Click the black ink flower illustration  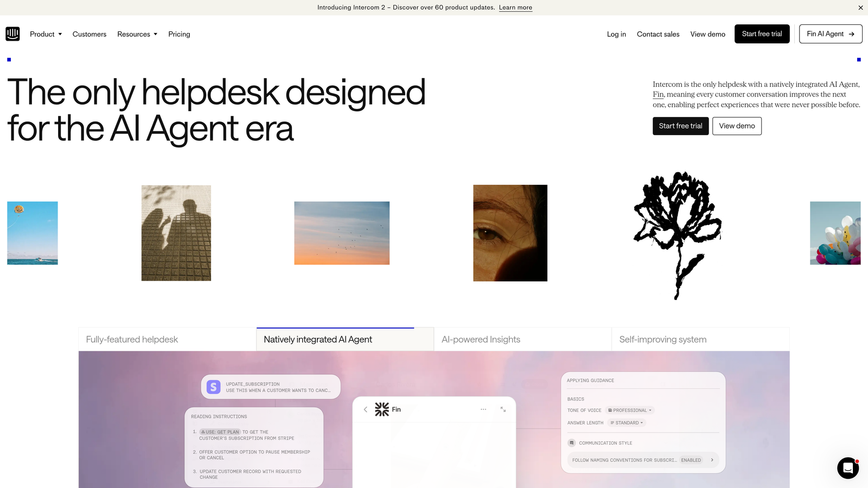point(677,235)
